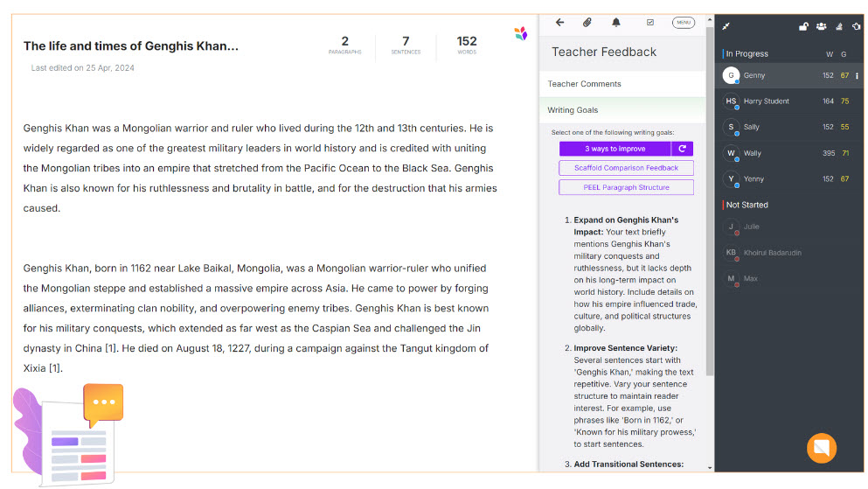The image size is (868, 489).
Task: Sort students by the W column header
Action: pyautogui.click(x=829, y=54)
